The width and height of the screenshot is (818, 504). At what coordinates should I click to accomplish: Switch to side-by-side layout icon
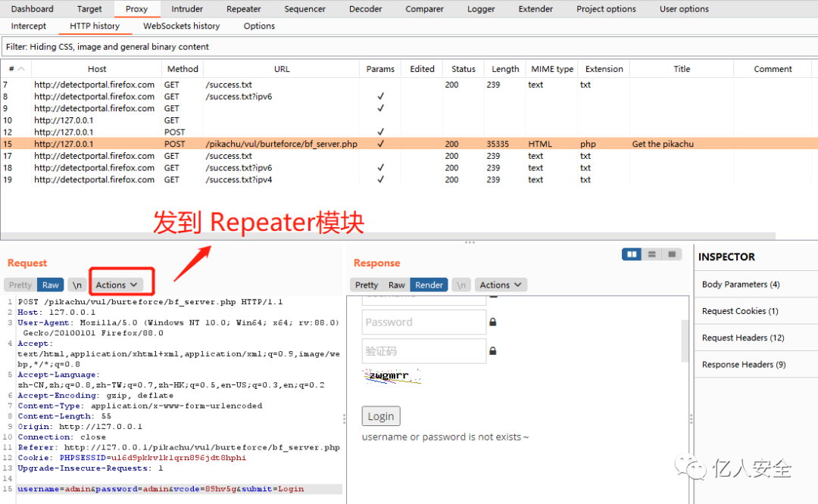(632, 254)
